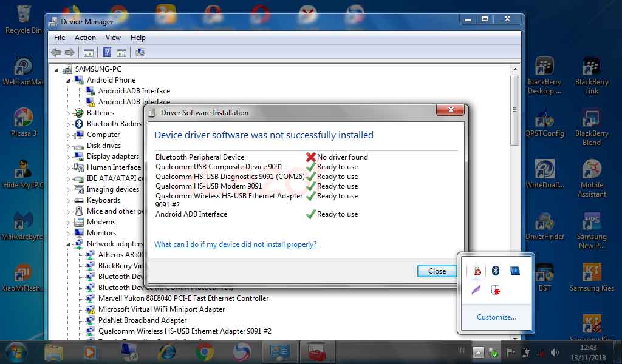Click the volume speaker icon in system tray
622x364 pixels.
tap(555, 352)
